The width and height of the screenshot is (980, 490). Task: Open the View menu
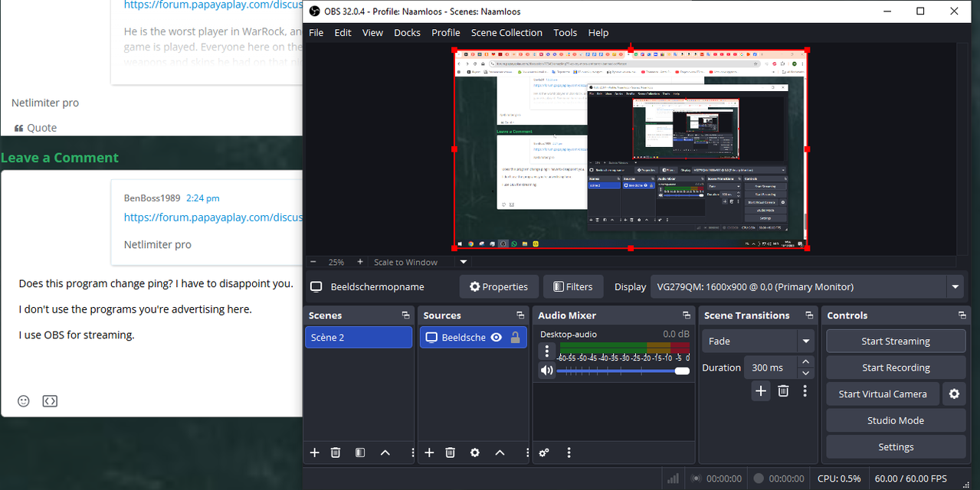(x=372, y=33)
